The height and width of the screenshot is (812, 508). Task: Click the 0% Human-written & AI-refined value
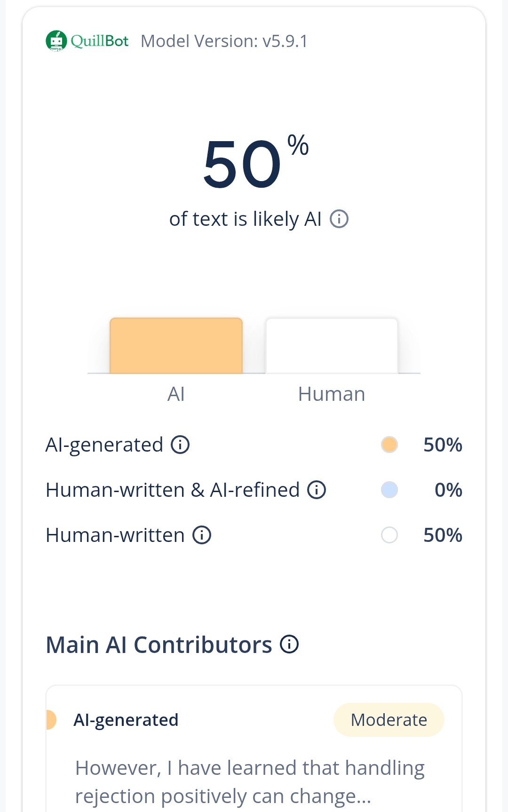point(448,490)
